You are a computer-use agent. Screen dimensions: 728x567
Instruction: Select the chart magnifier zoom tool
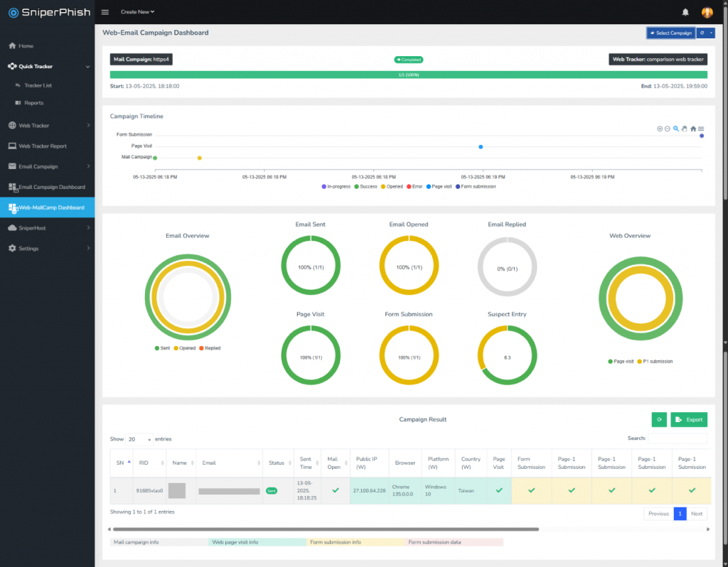tap(676, 129)
